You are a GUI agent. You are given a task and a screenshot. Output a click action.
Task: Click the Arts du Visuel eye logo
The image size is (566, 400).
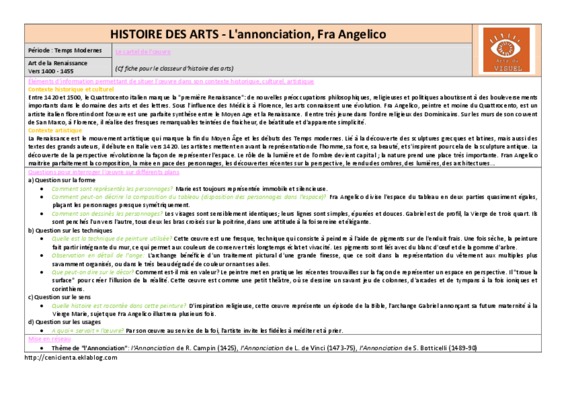(x=506, y=50)
